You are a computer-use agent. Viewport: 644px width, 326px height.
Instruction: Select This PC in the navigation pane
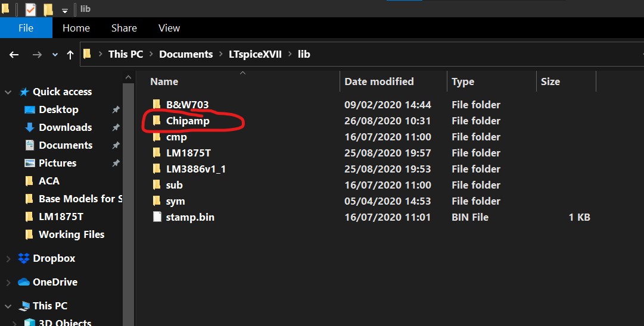(x=49, y=306)
